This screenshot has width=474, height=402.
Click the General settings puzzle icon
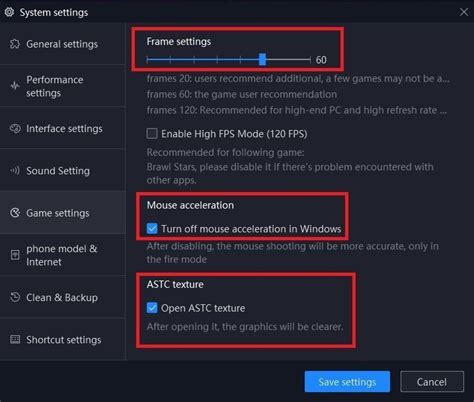click(15, 44)
